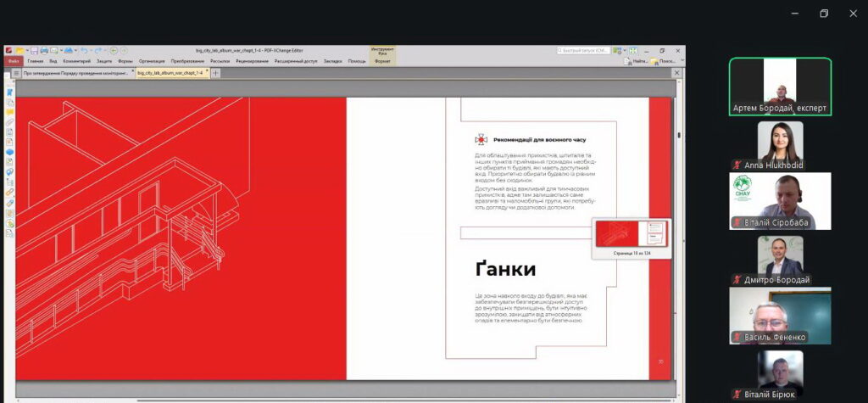Open the Файл menu

[x=14, y=62]
